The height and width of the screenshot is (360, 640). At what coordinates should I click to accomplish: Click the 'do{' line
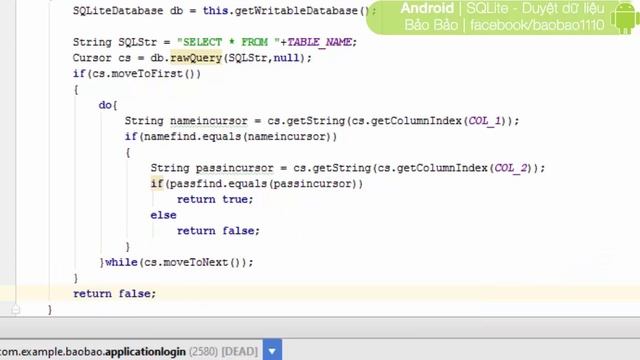coord(108,105)
